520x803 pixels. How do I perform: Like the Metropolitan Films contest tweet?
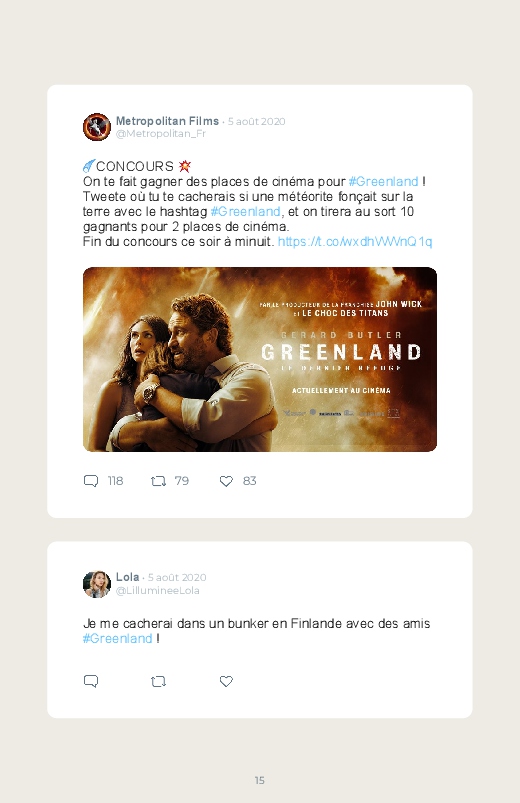(x=226, y=481)
